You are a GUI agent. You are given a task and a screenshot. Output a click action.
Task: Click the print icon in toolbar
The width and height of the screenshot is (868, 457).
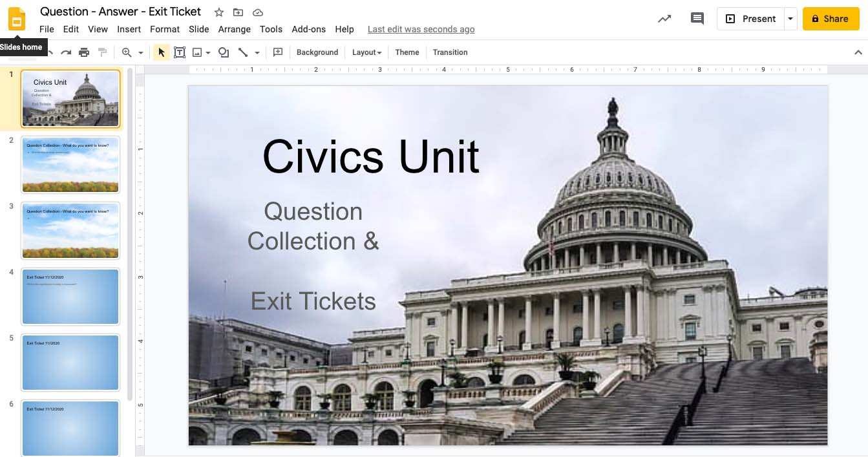point(84,52)
